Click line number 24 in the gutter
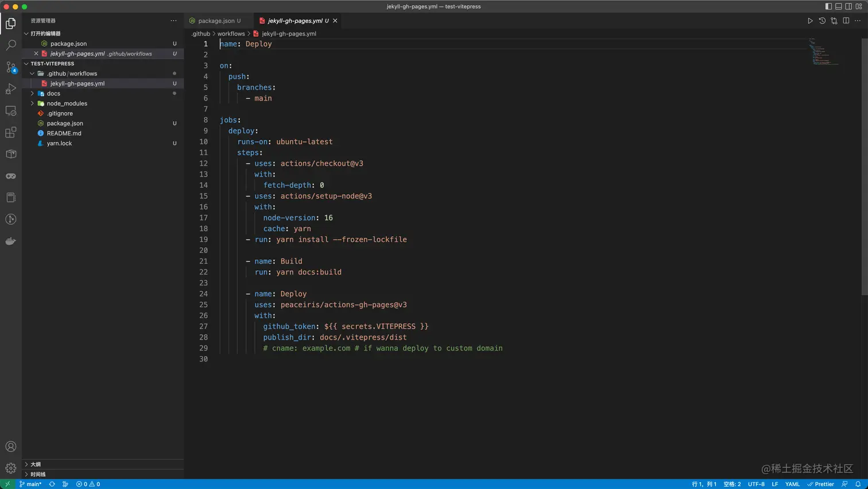 (x=203, y=294)
